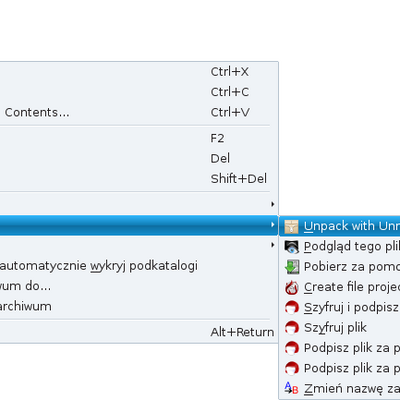Click the red icon beside Szyfruj plik
The width and height of the screenshot is (400, 400).
tap(291, 328)
